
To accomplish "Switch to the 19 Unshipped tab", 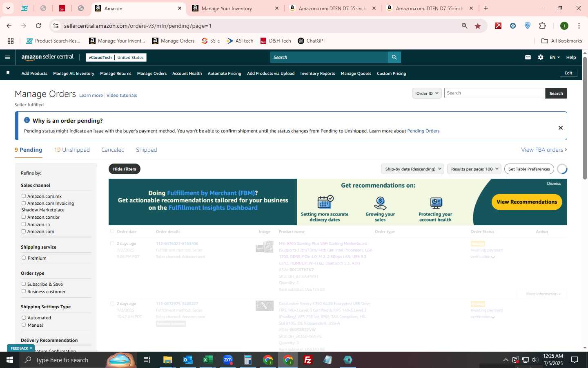I will click(72, 150).
